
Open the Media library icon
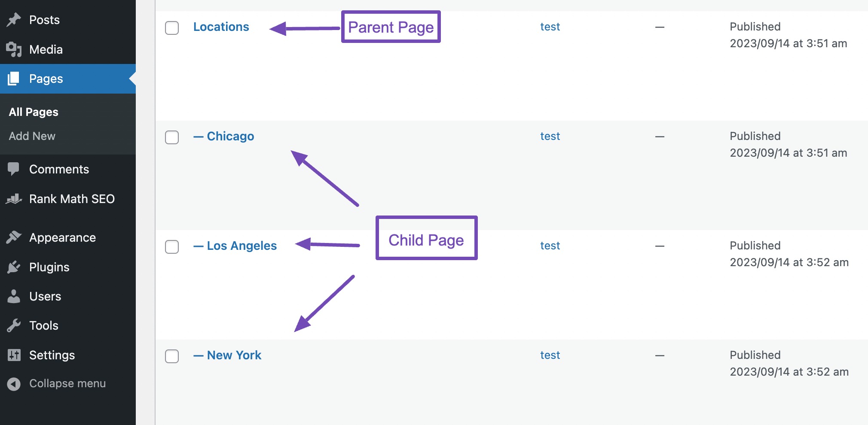click(x=14, y=49)
